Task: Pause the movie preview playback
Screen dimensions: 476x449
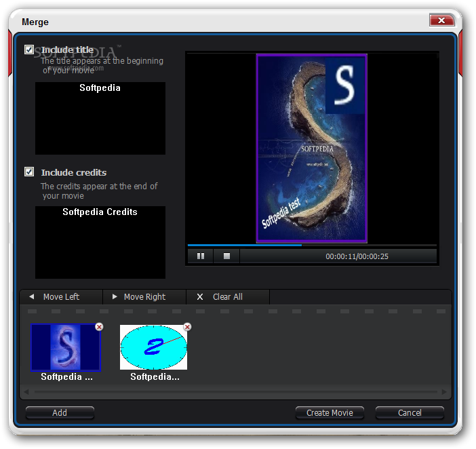Action: tap(200, 256)
